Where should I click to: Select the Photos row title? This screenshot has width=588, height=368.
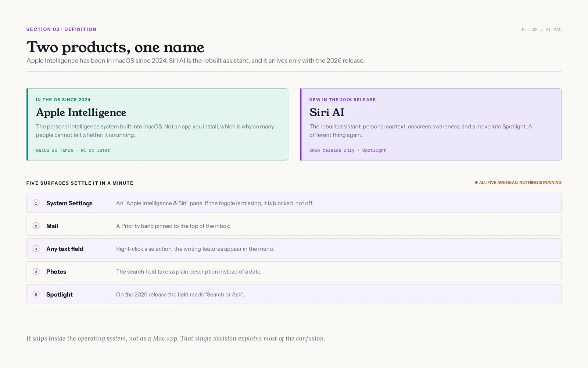(x=56, y=272)
